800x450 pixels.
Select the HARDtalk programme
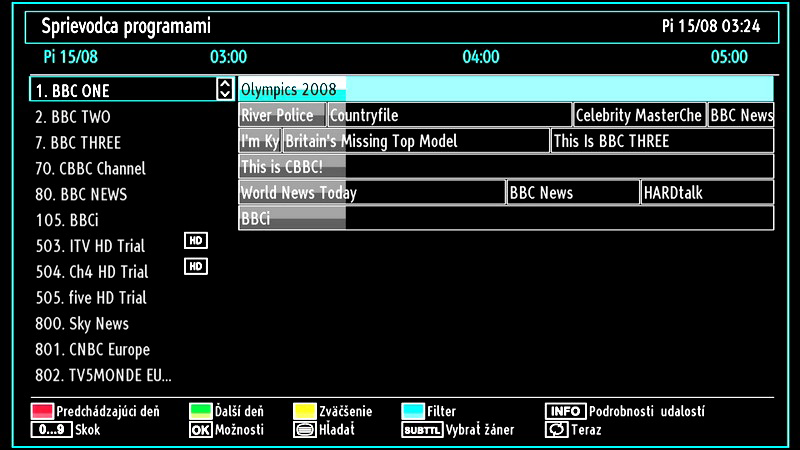pos(707,192)
